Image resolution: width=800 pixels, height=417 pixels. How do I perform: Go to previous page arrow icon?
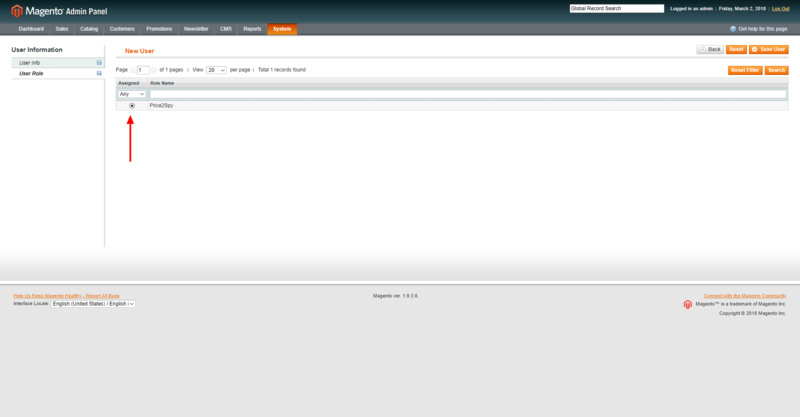coord(133,70)
